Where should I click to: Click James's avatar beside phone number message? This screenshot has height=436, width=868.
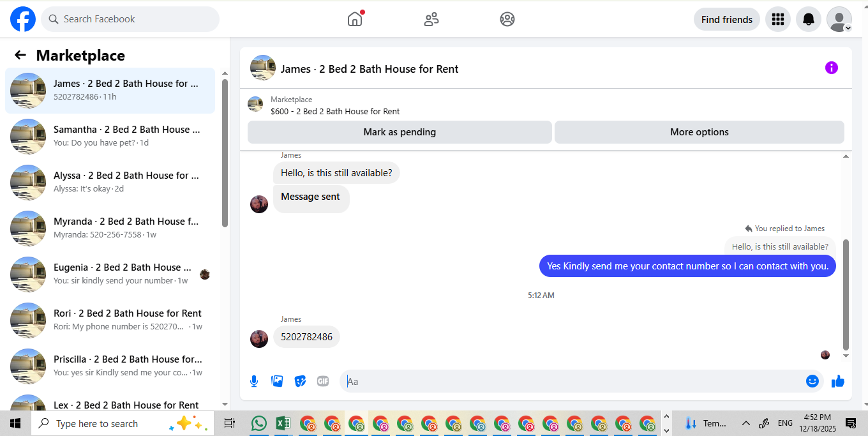coord(259,338)
